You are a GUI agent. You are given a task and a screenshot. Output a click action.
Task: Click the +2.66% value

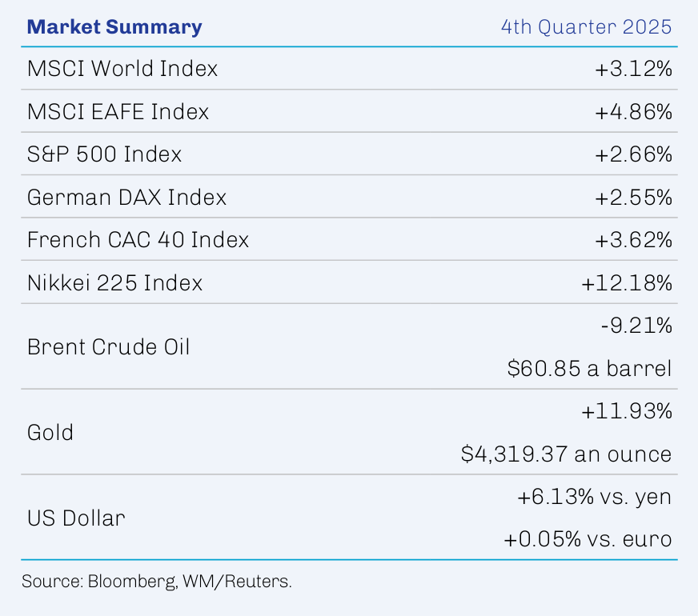click(632, 154)
